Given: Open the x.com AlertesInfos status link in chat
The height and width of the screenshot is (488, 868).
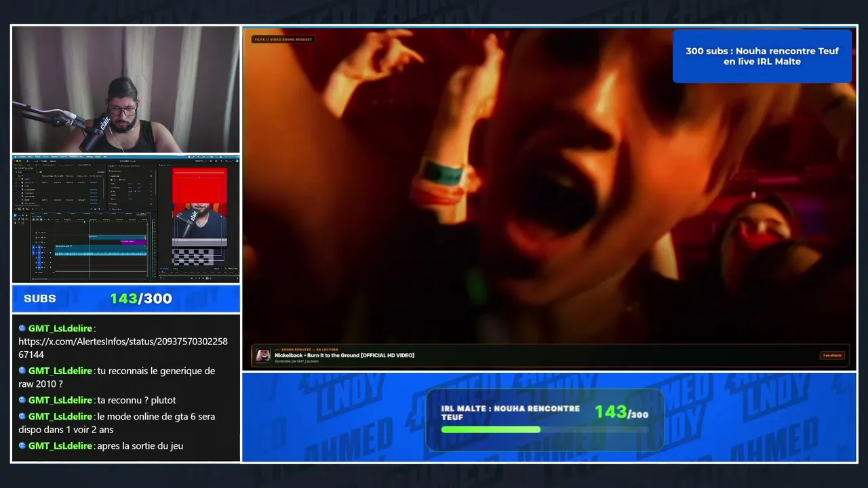Looking at the screenshot, I should pos(123,348).
